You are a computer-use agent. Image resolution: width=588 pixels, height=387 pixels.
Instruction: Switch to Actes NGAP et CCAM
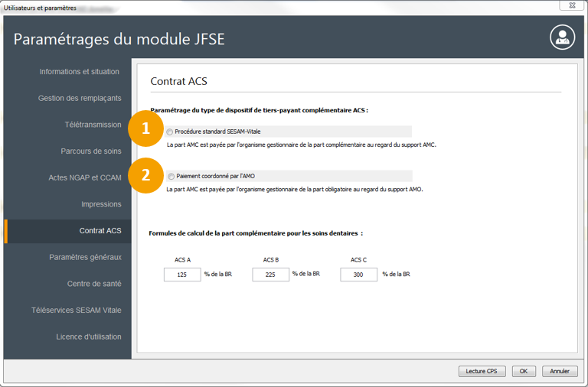tap(85, 178)
